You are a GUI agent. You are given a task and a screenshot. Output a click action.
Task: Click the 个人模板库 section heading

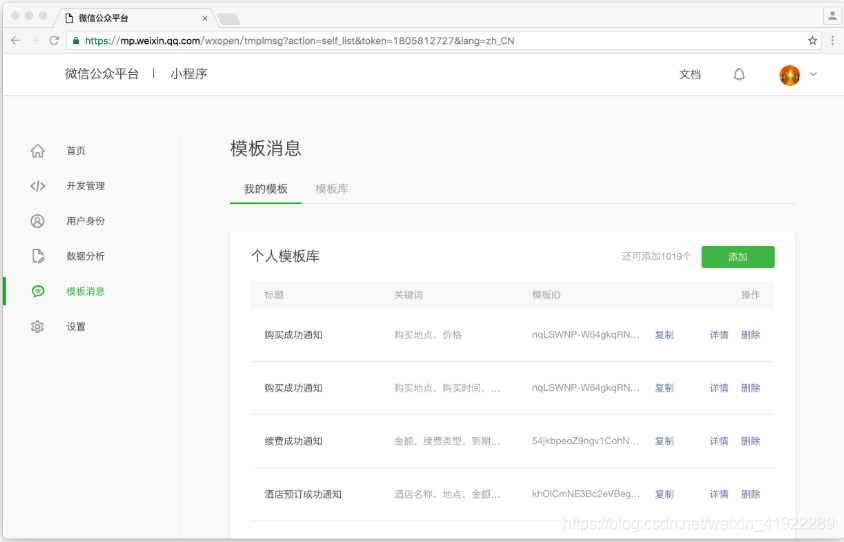285,256
